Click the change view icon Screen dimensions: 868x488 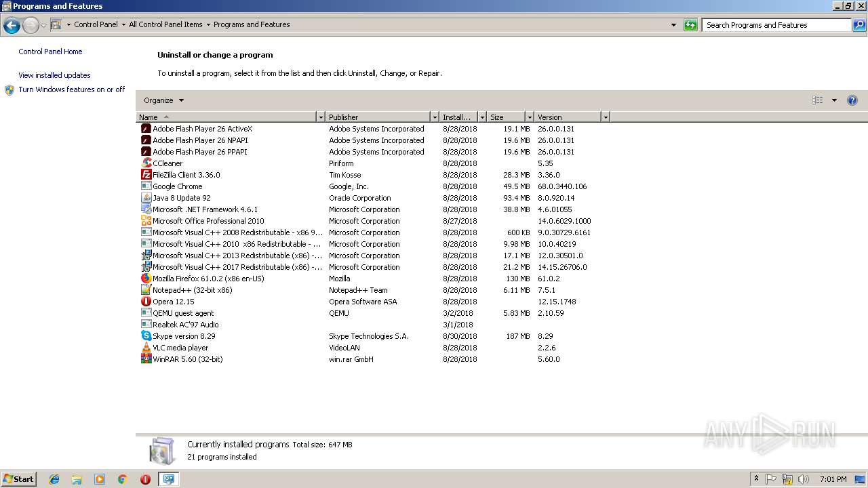point(818,100)
